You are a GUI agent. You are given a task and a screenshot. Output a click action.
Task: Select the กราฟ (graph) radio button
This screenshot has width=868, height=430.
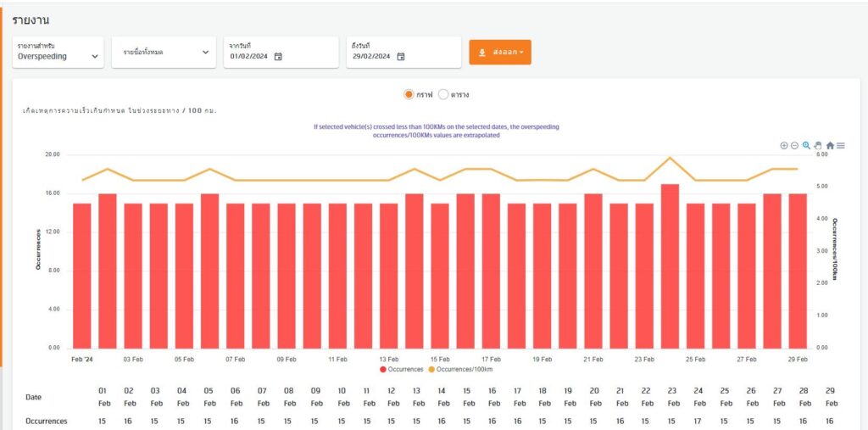[x=409, y=94]
